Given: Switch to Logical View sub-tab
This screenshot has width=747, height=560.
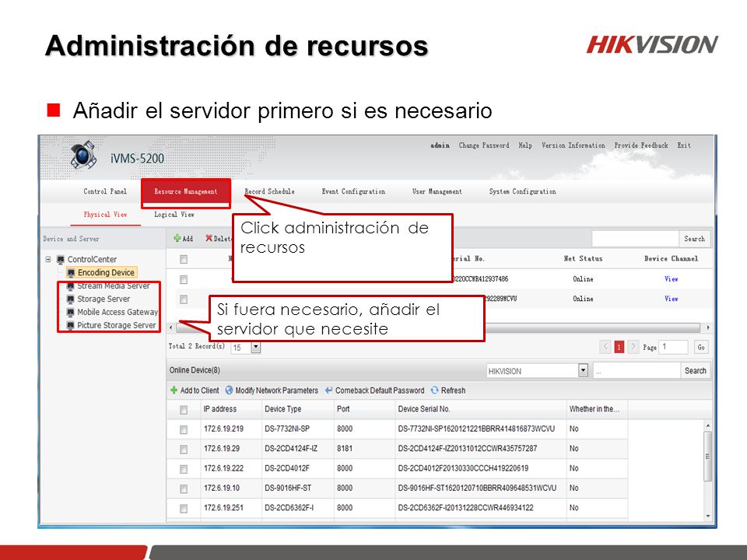Looking at the screenshot, I should click(174, 215).
